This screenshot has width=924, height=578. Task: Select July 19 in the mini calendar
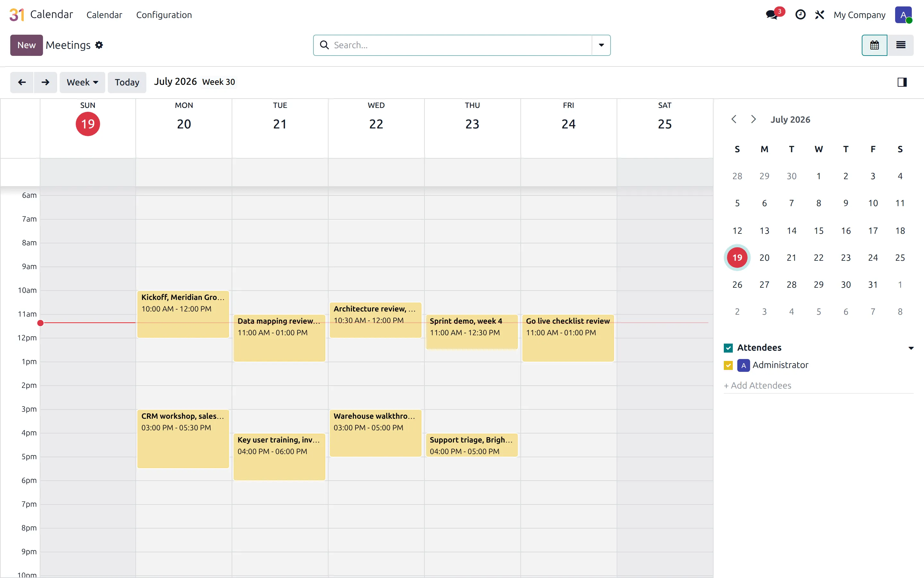737,258
